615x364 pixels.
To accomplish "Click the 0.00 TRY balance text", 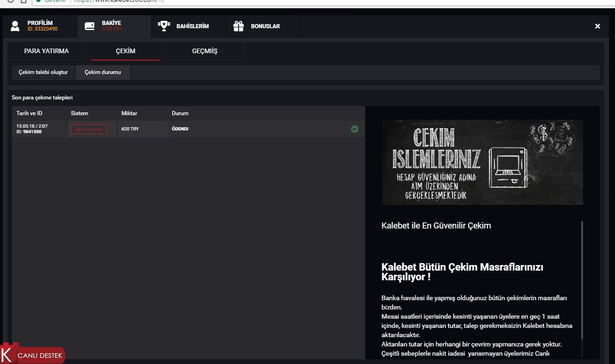I will [x=112, y=29].
